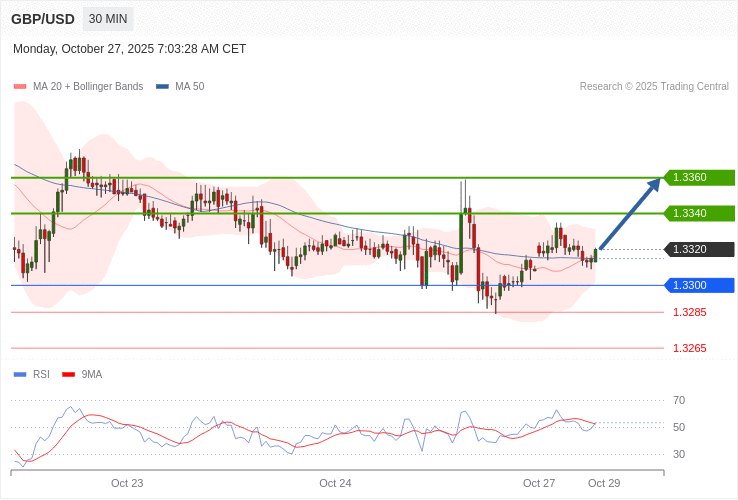
Task: Click the 1.3360 resistance price label
Action: [699, 177]
